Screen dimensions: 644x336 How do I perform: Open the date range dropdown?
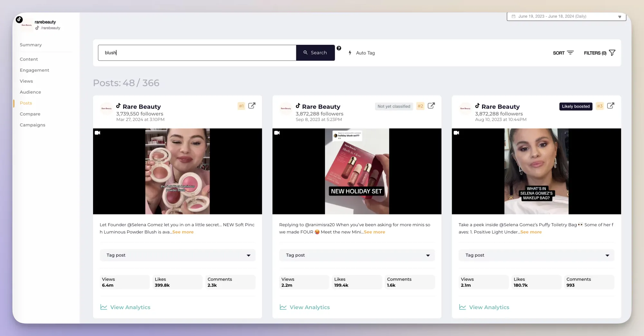566,16
